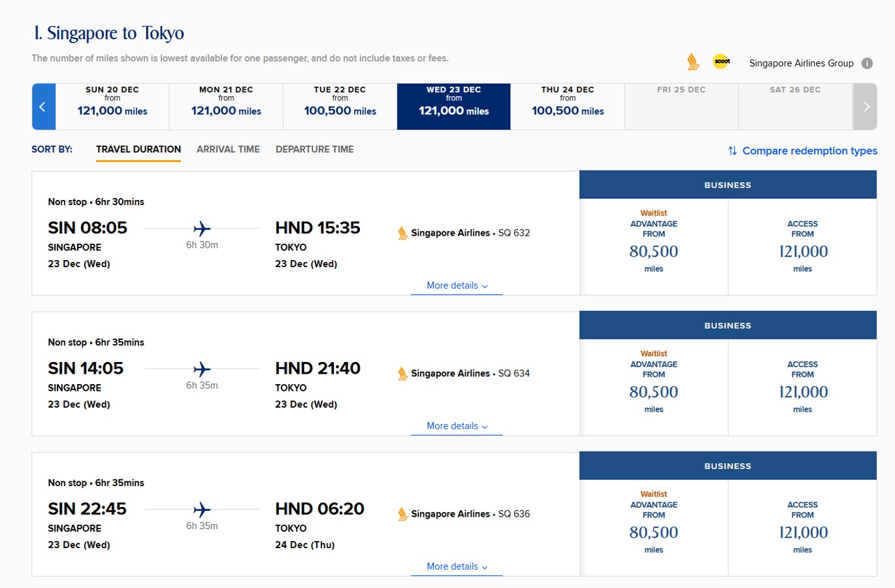Expand More details for flight SQ 636

457,566
